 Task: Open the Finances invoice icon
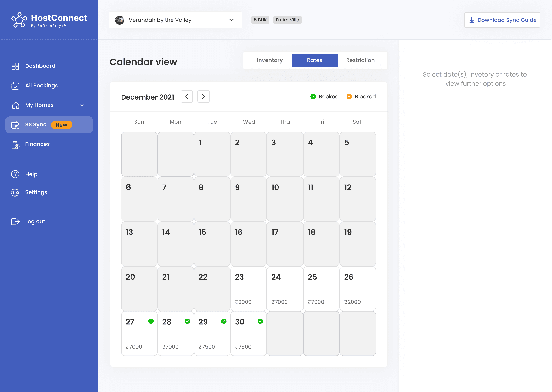15,144
